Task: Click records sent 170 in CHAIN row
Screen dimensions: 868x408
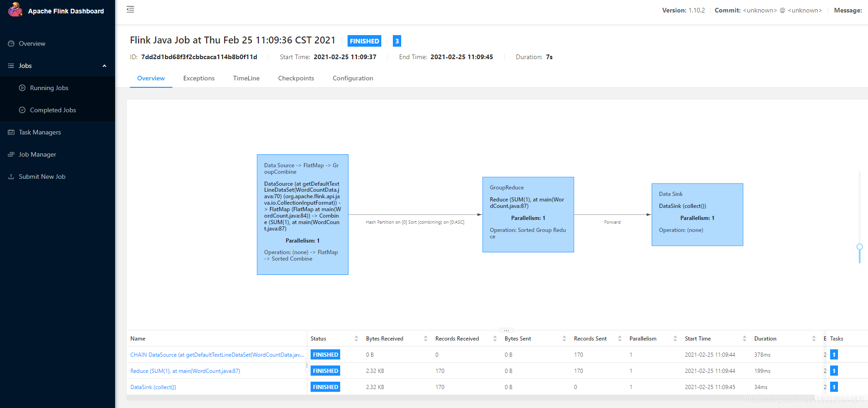Action: 579,355
